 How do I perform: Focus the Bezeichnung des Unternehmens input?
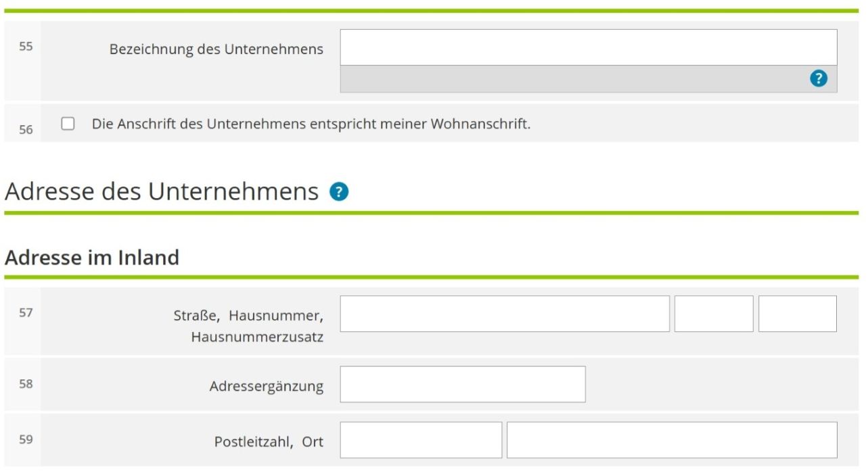[589, 47]
